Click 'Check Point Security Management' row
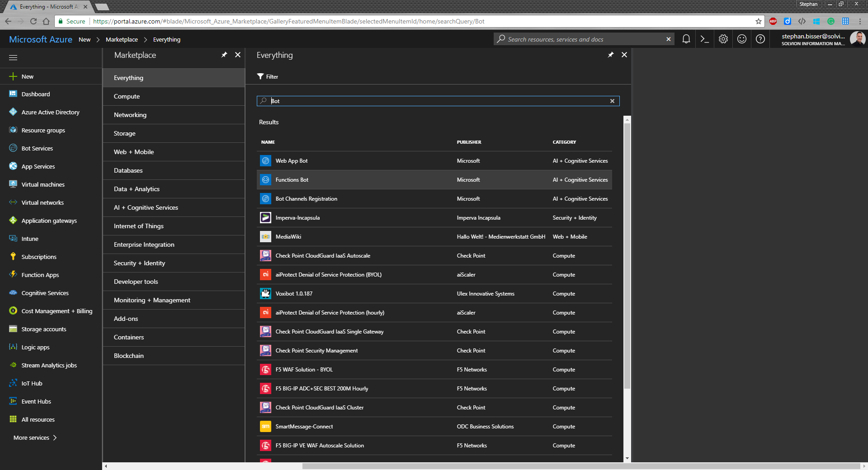 click(434, 351)
